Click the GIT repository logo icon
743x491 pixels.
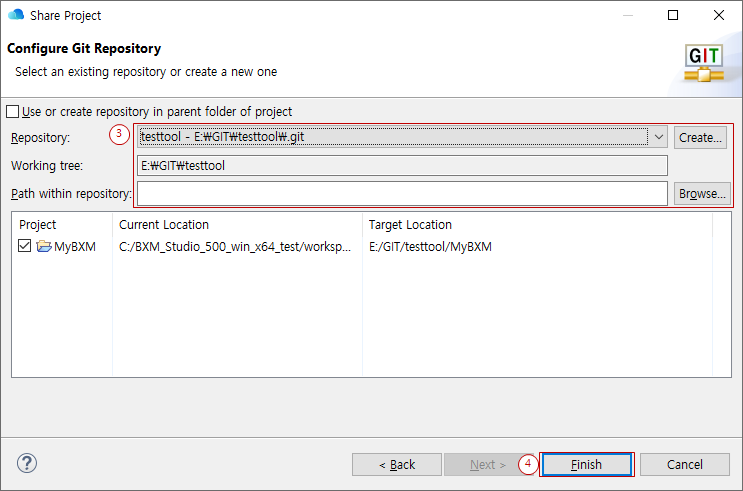pos(703,62)
